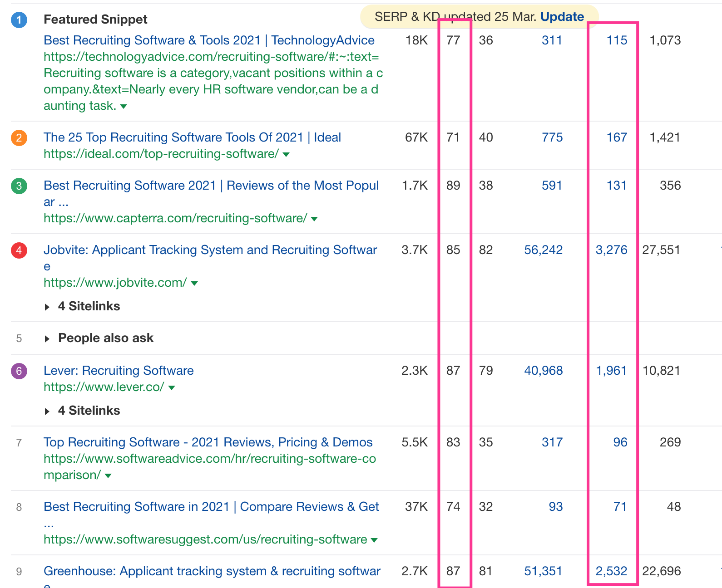Open The 25 Top Recruiting Software Tools title
Image resolution: width=722 pixels, height=588 pixels.
[192, 137]
